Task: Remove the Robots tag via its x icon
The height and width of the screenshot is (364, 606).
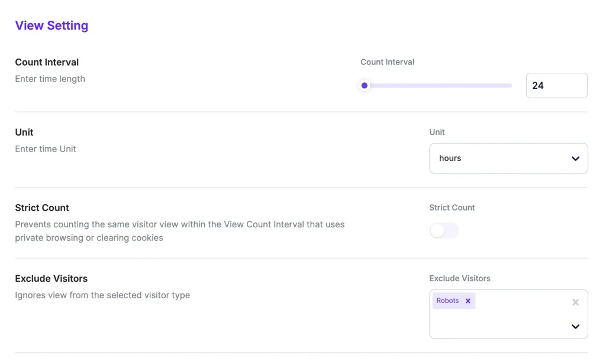Action: coord(468,301)
